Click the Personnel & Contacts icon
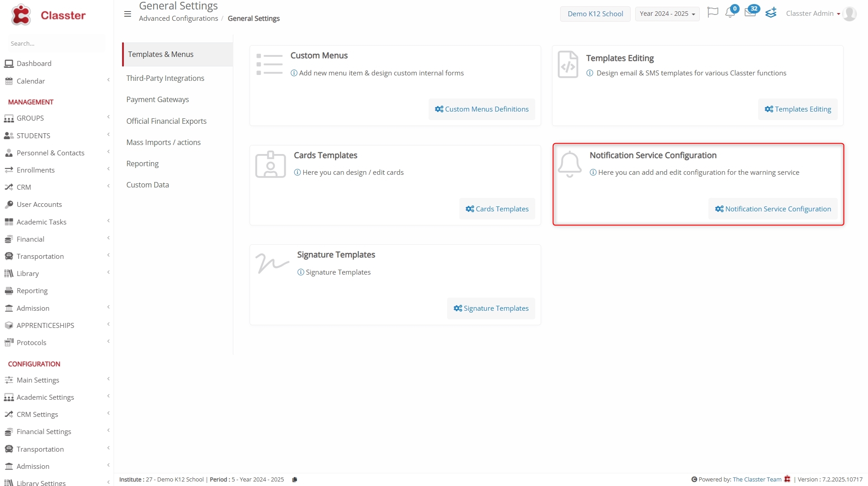 point(9,153)
